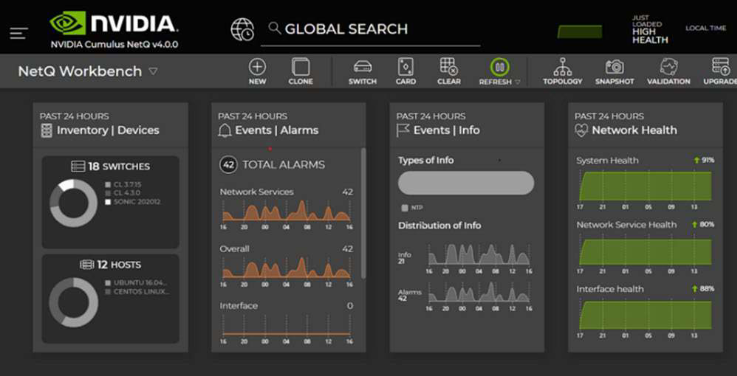The width and height of the screenshot is (737, 376).
Task: Click LOCAL TIME in header
Action: (706, 28)
